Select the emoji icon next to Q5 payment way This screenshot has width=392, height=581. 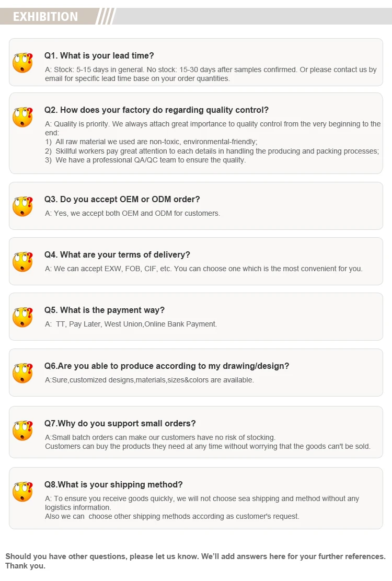pos(22,317)
